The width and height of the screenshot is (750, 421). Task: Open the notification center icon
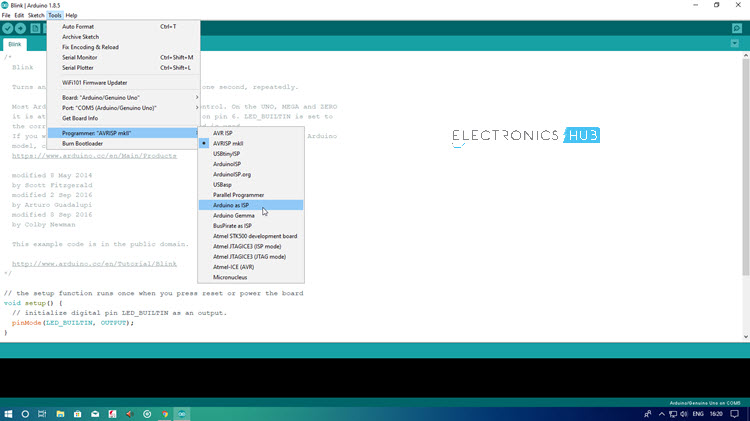point(735,414)
